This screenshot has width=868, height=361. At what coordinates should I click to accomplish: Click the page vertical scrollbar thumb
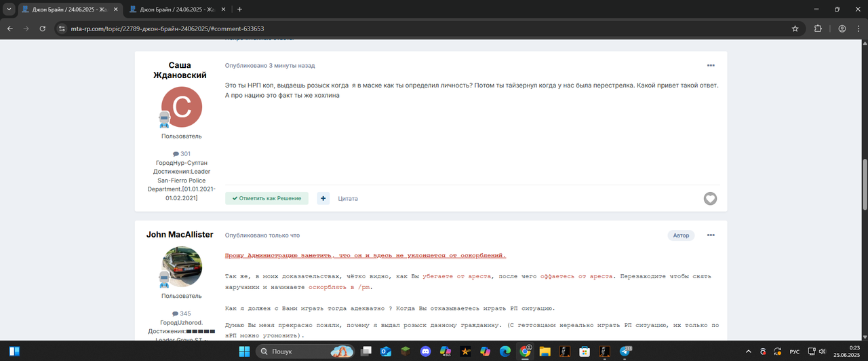pyautogui.click(x=864, y=185)
